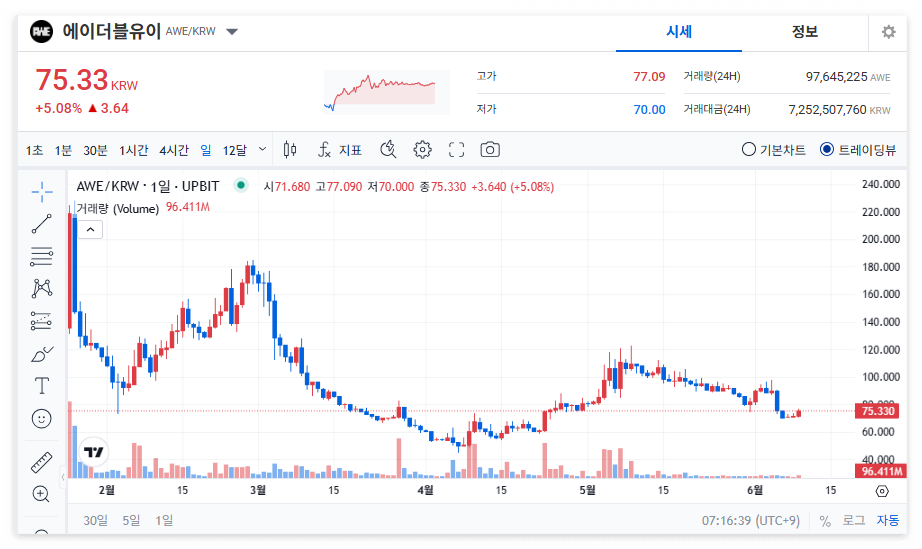Click the 7,252,507,760 KRW trade amount
Viewport: 922px width, 549px height.
[839, 109]
